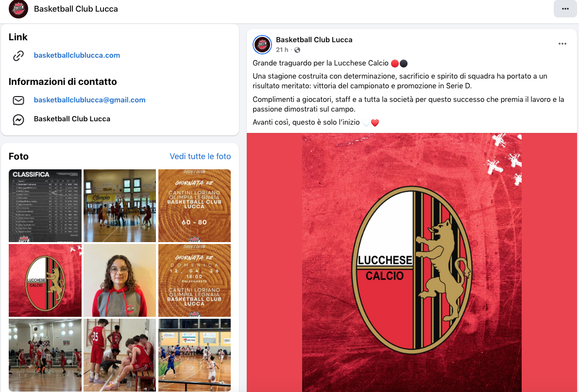Open basketballclublucca.com website link
579x392 pixels.
[x=77, y=55]
